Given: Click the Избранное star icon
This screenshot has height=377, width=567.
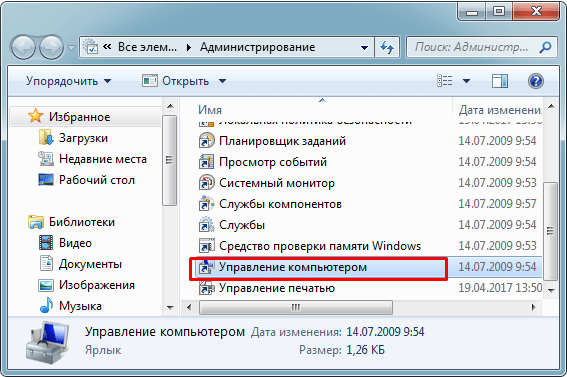Looking at the screenshot, I should click(x=35, y=116).
